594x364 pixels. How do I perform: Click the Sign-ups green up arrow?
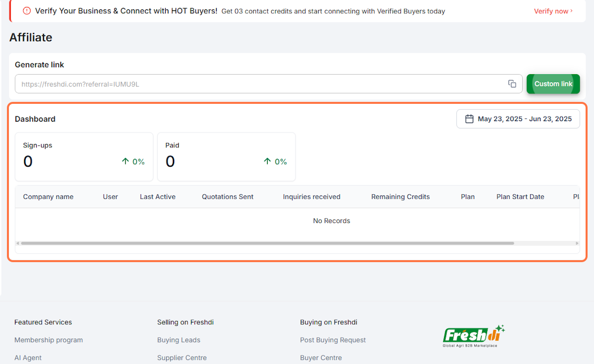click(125, 161)
